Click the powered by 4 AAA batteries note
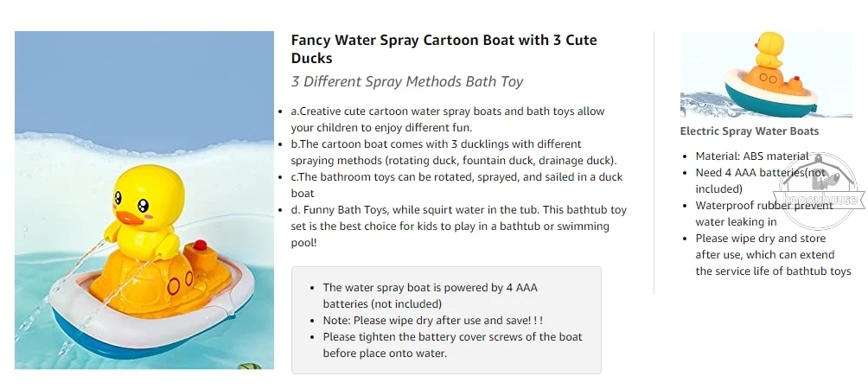Image resolution: width=868 pixels, height=389 pixels. (430, 295)
